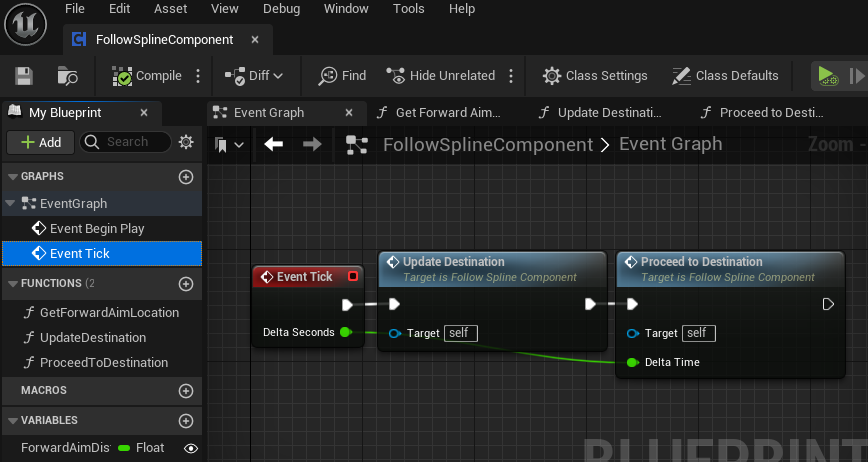Add a new macro with plus icon
Screen dimensions: 868x462
pyautogui.click(x=186, y=391)
